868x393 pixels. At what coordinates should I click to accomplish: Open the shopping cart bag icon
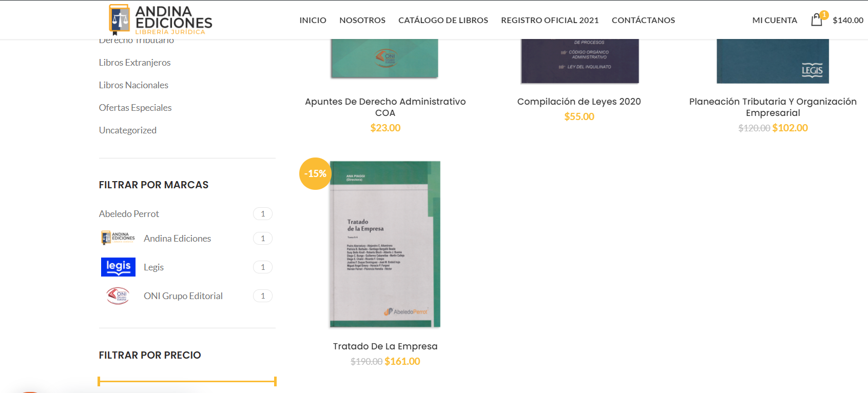(x=817, y=20)
